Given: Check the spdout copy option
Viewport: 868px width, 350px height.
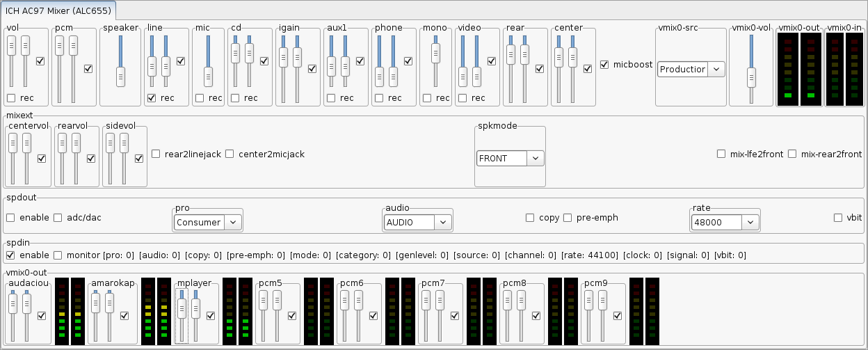Looking at the screenshot, I should pos(531,218).
